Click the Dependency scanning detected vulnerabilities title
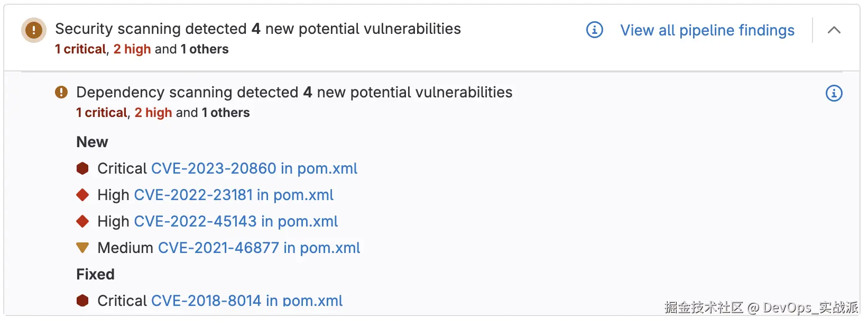The width and height of the screenshot is (868, 325). tap(294, 92)
